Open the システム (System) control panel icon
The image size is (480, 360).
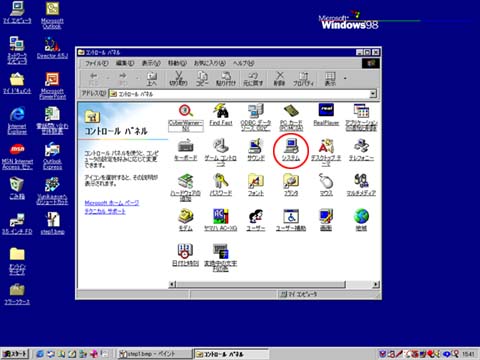(x=291, y=150)
